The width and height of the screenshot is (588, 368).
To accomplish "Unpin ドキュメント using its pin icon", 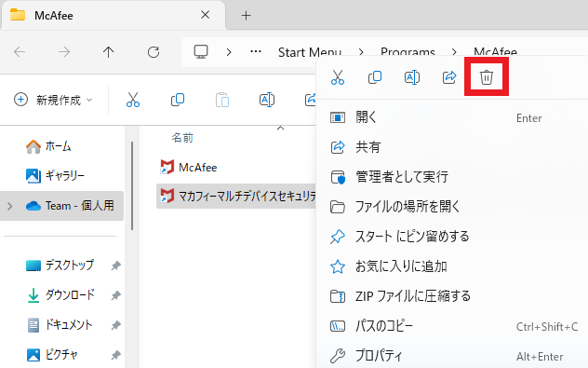I will pos(115,325).
